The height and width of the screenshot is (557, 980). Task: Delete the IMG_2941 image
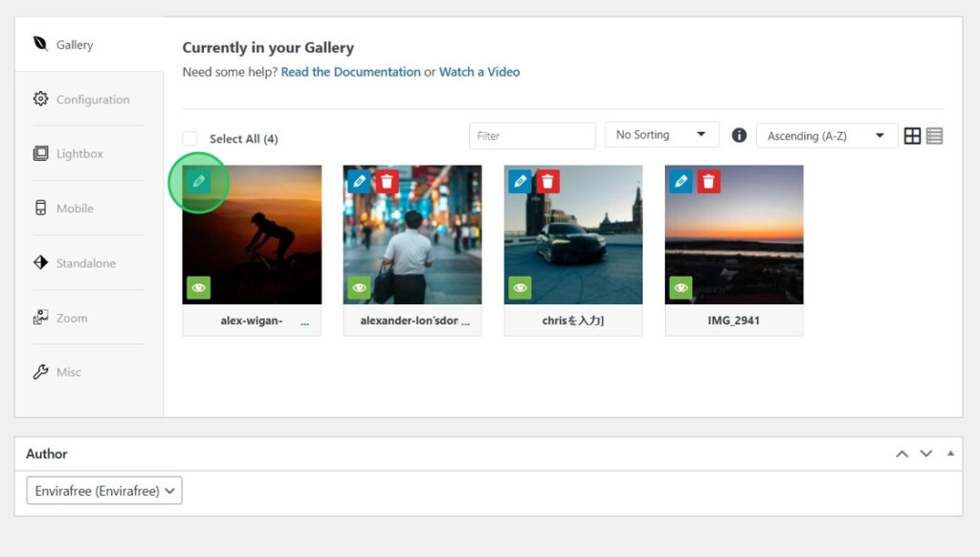coord(708,181)
